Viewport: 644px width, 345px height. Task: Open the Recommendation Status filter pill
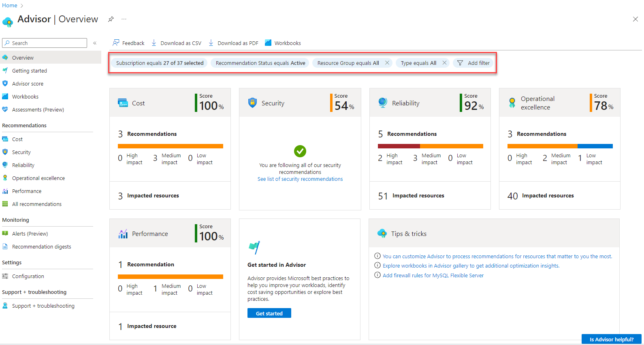pos(260,63)
